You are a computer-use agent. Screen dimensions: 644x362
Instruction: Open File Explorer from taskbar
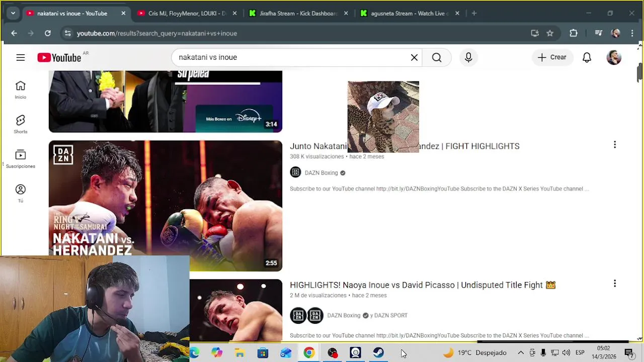[x=240, y=352]
